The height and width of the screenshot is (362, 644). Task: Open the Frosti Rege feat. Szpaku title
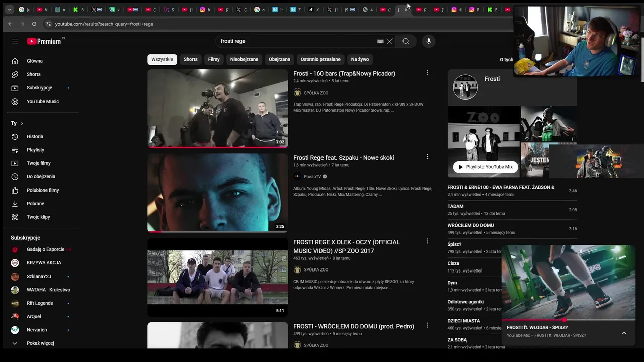coord(344,158)
